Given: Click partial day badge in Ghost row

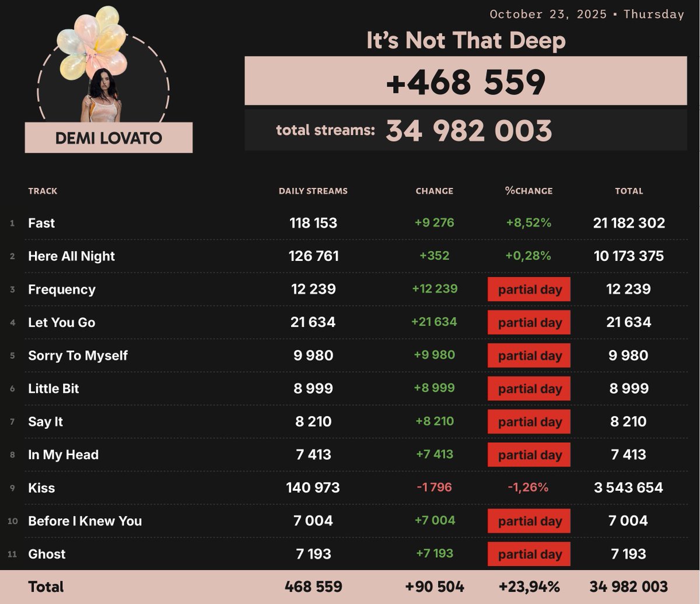Looking at the screenshot, I should [529, 554].
